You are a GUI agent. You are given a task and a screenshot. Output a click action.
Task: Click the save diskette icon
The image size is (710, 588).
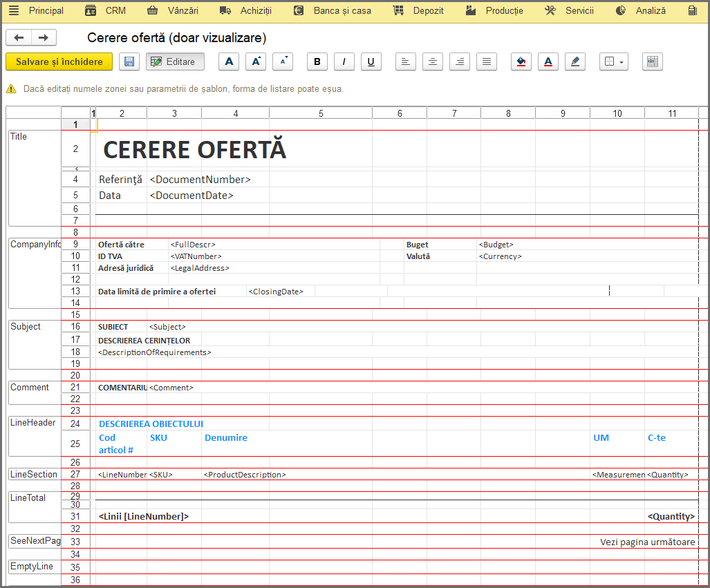tap(129, 61)
